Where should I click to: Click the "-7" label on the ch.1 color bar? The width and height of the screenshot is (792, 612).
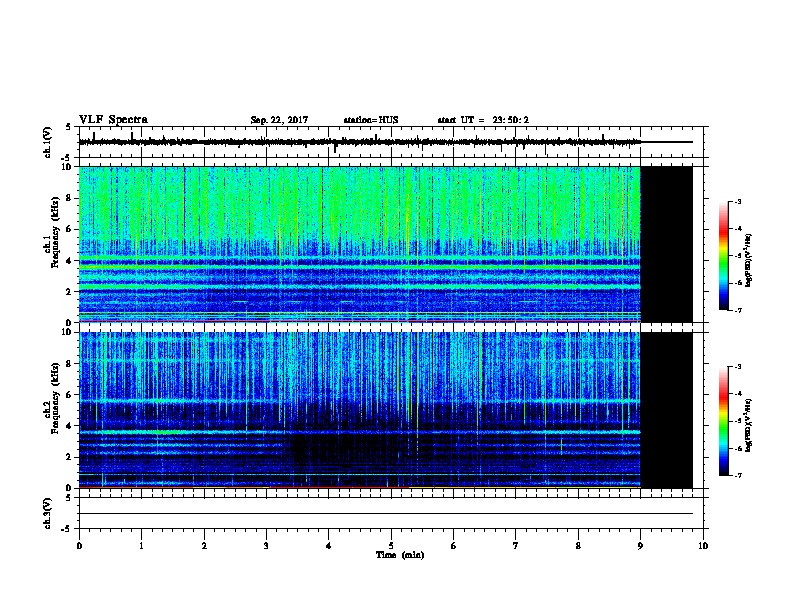point(737,310)
